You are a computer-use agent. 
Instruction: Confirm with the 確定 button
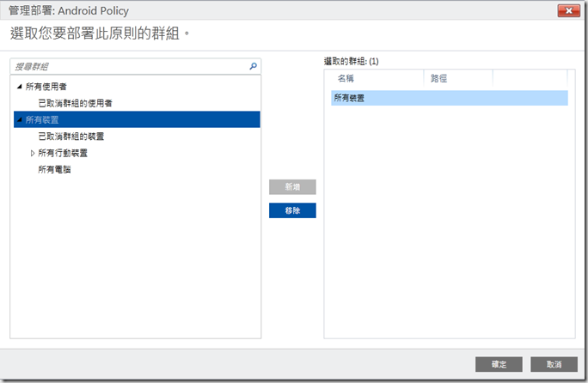tap(499, 364)
